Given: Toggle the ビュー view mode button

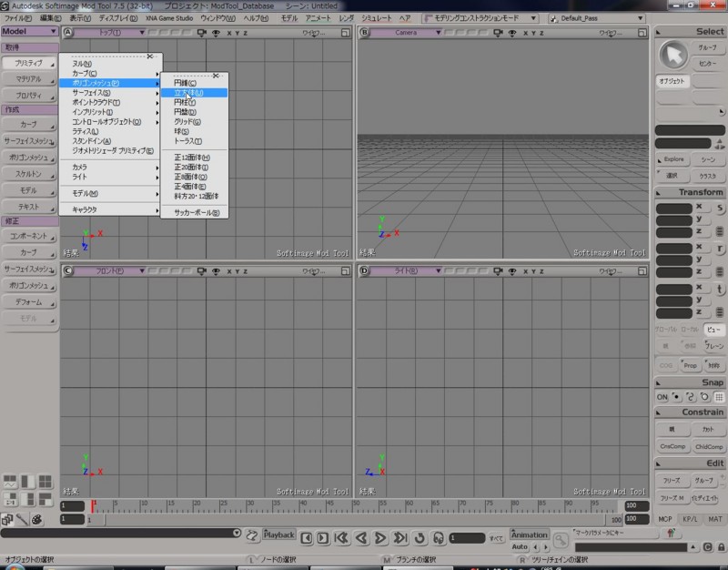Looking at the screenshot, I should tap(713, 330).
